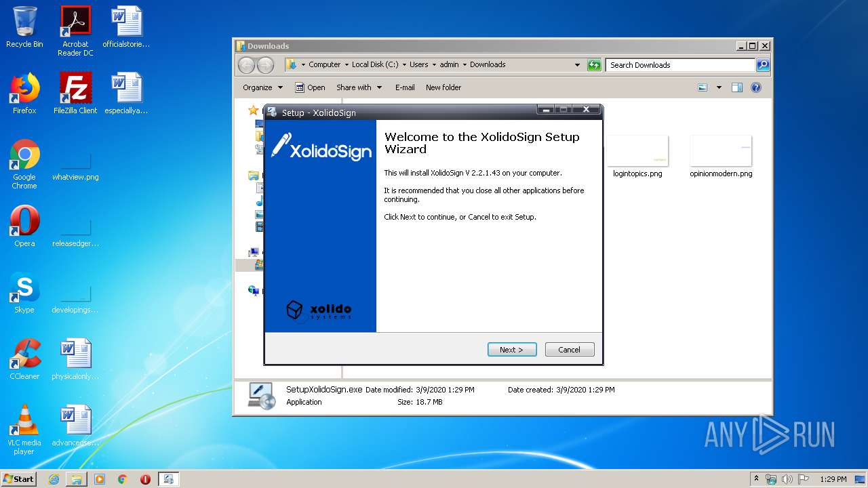Click Next in the XolidoSign Setup wizard

(512, 350)
